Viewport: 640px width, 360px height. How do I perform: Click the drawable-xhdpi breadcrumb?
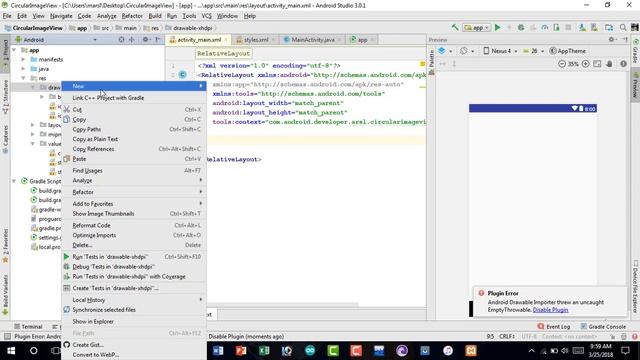[189, 28]
